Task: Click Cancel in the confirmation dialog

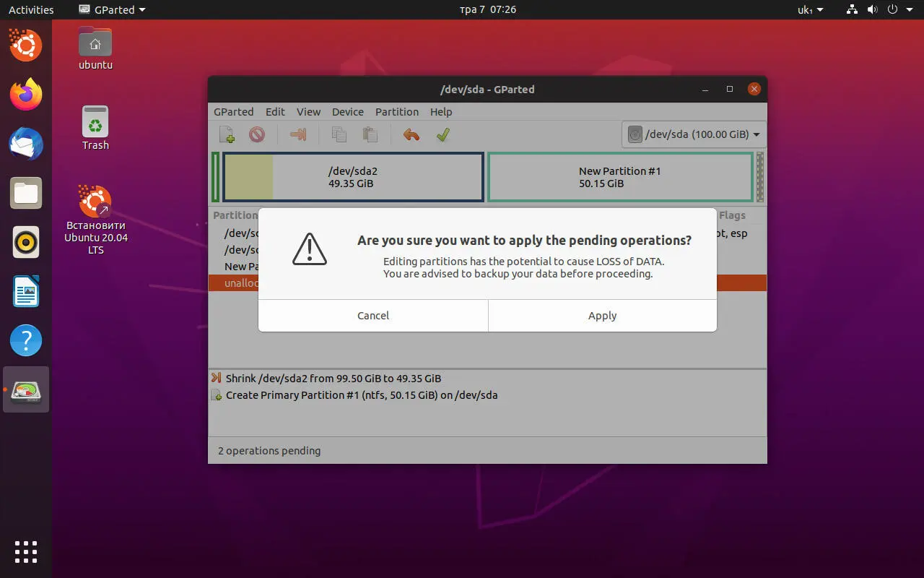Action: point(373,316)
